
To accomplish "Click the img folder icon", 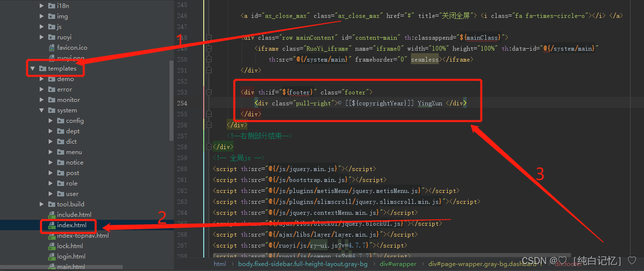I will click(x=52, y=16).
